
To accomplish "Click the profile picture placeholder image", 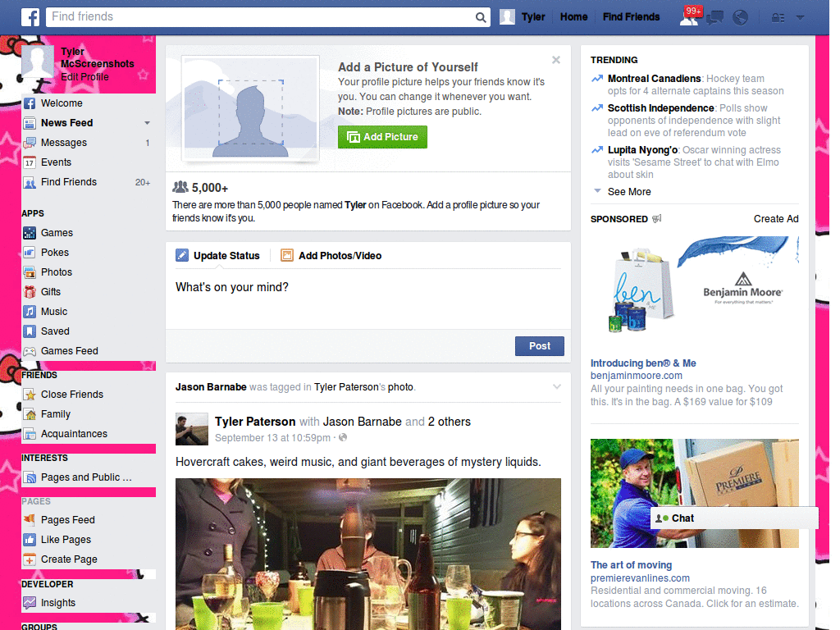I will point(250,108).
